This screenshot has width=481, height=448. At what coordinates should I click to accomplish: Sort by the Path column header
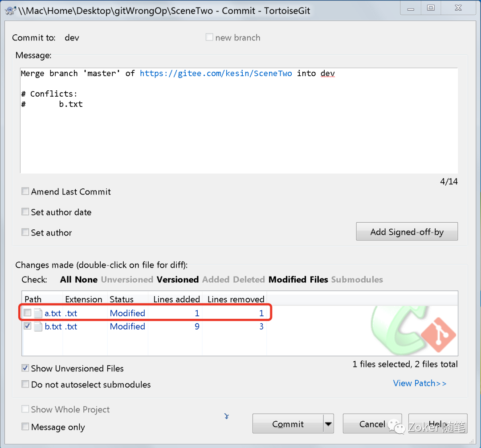coord(42,299)
